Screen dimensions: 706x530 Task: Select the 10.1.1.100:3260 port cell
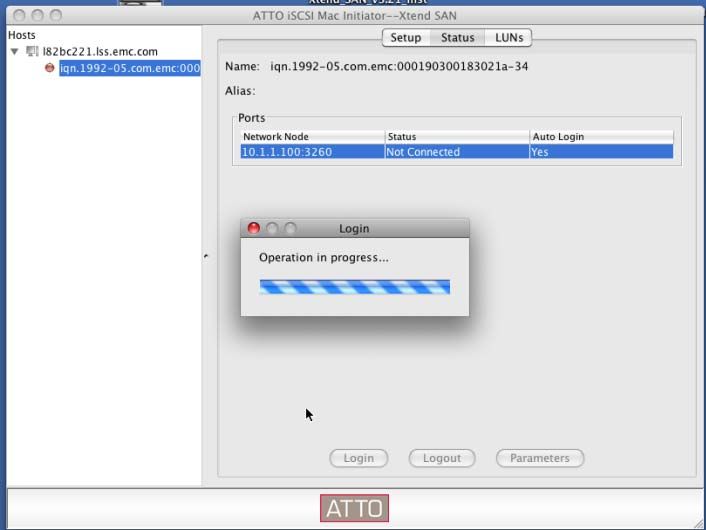coord(312,152)
